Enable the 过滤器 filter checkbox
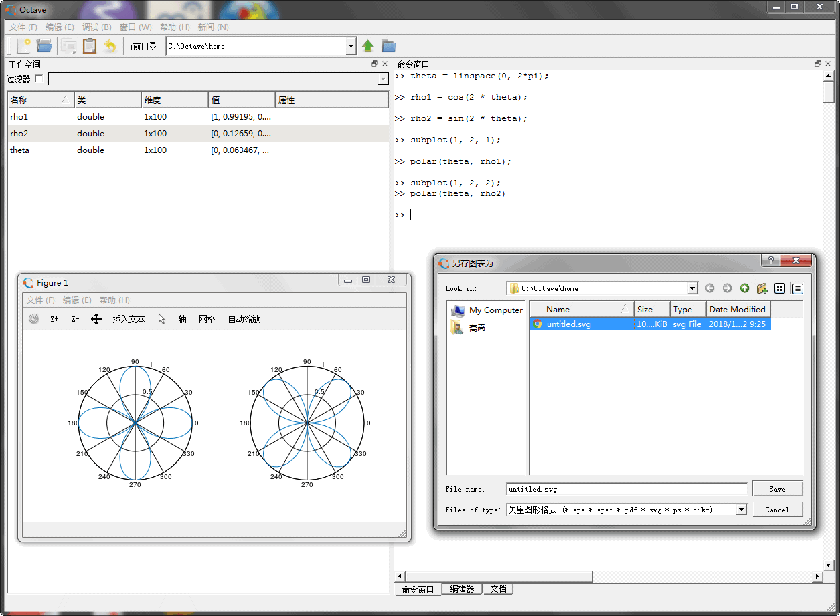 click(x=39, y=79)
